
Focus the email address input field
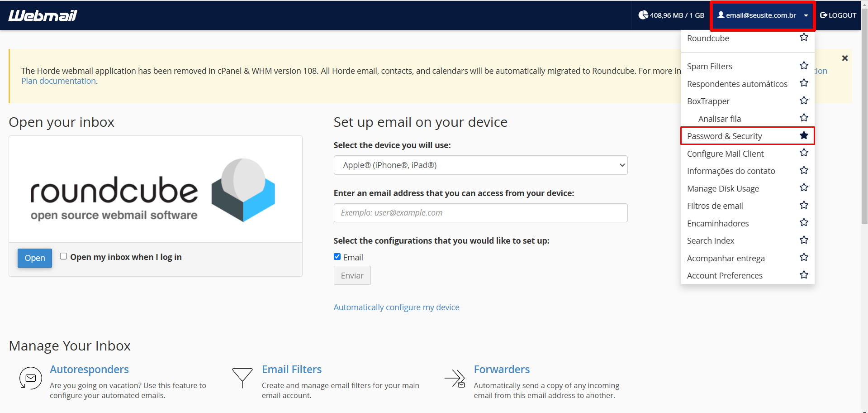[480, 213]
